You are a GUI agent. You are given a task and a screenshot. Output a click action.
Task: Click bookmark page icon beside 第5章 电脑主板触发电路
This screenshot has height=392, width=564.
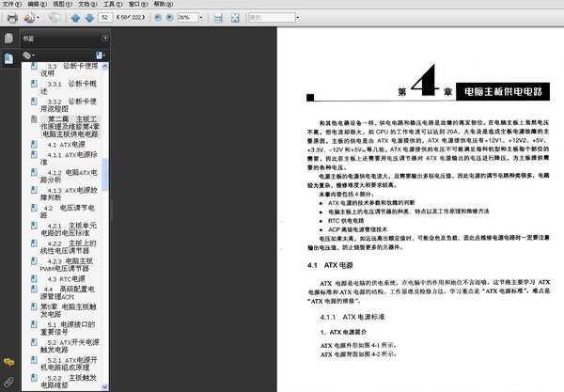coord(34,306)
